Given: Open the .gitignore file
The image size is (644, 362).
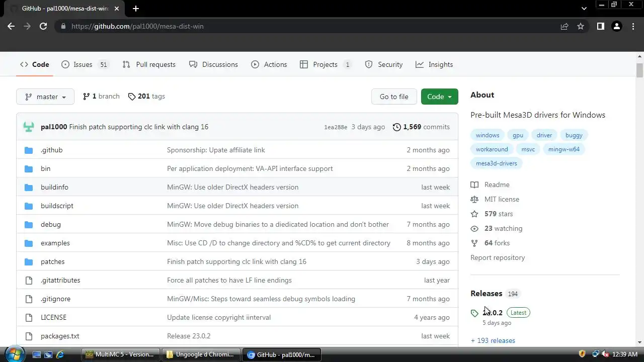Looking at the screenshot, I should click(x=56, y=299).
